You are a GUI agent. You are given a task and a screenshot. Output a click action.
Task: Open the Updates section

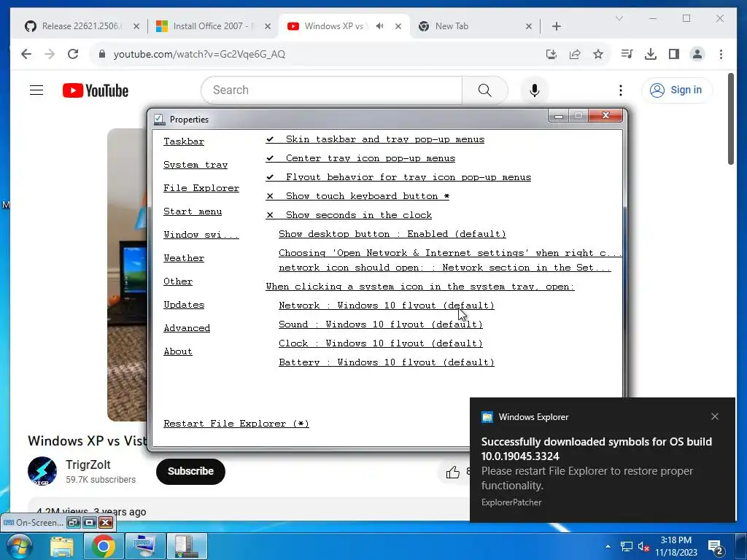coord(184,305)
